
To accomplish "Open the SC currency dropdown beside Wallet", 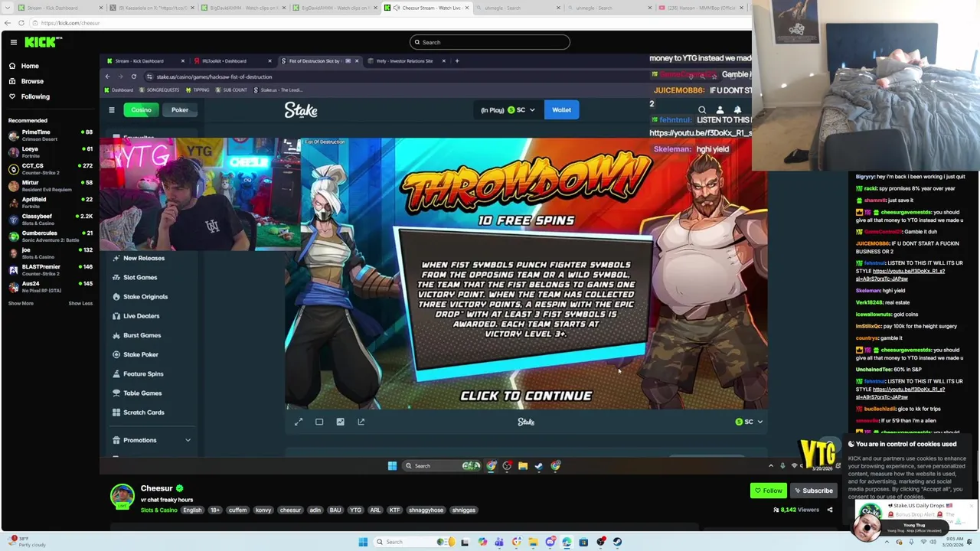I will pyautogui.click(x=522, y=109).
